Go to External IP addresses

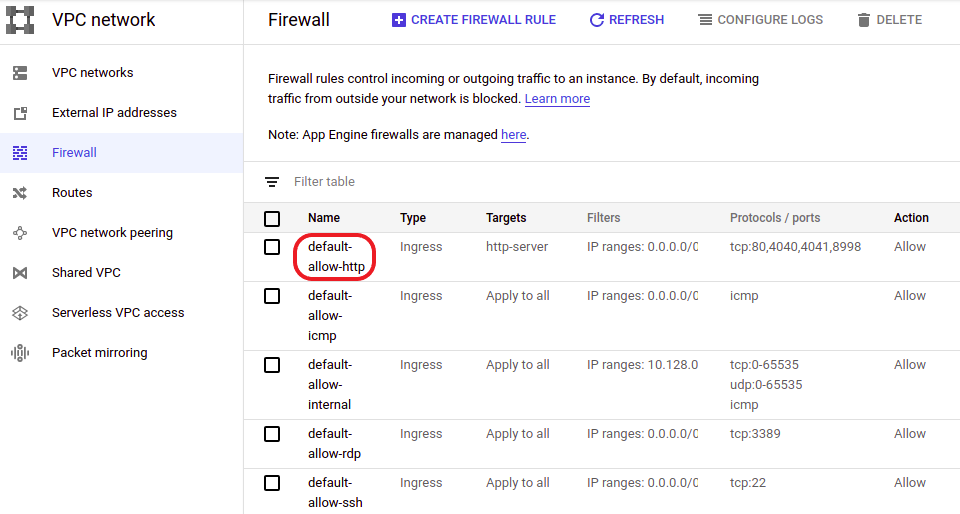point(114,113)
